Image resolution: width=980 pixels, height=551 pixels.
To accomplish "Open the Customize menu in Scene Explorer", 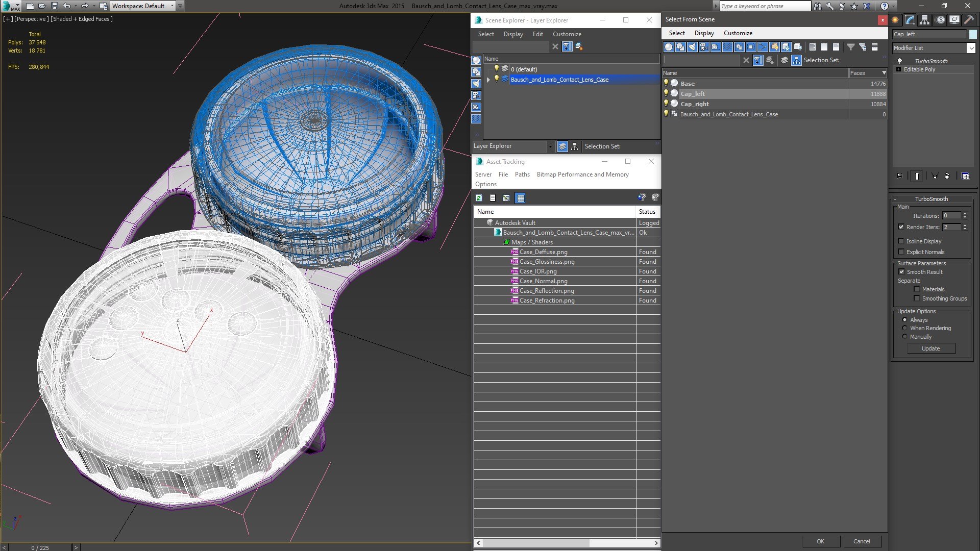I will 567,34.
